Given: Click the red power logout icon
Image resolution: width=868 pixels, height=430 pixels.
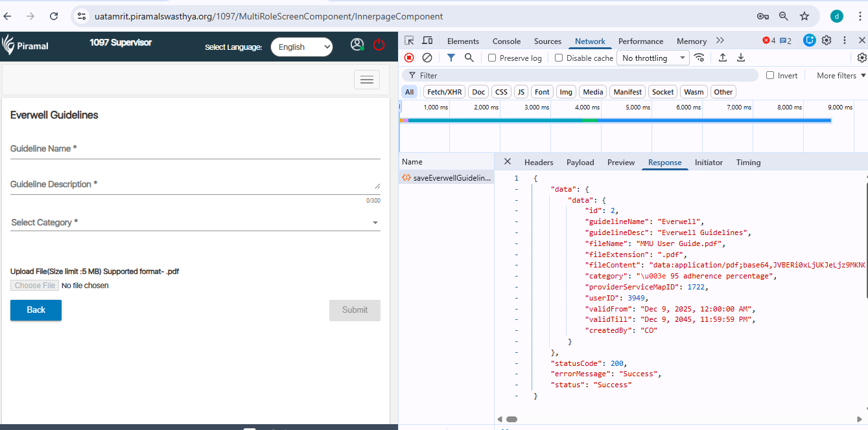Looking at the screenshot, I should [x=379, y=45].
